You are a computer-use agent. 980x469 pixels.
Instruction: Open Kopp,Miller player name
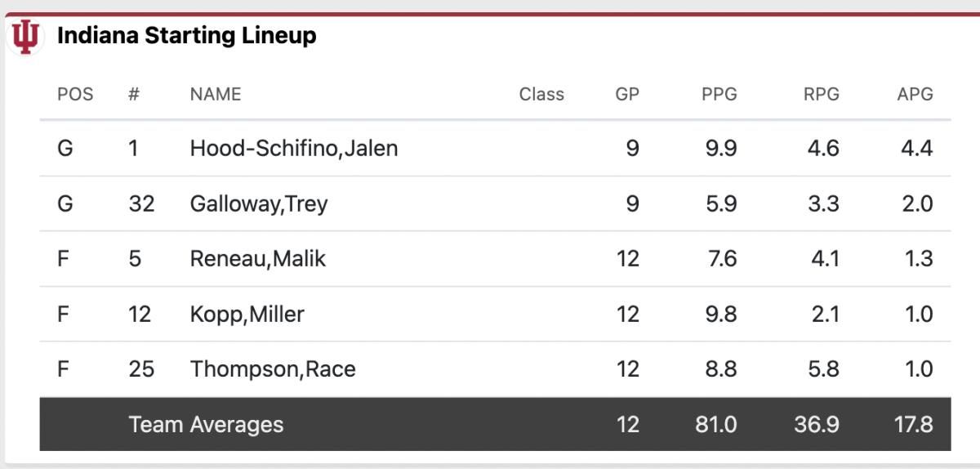click(x=247, y=314)
